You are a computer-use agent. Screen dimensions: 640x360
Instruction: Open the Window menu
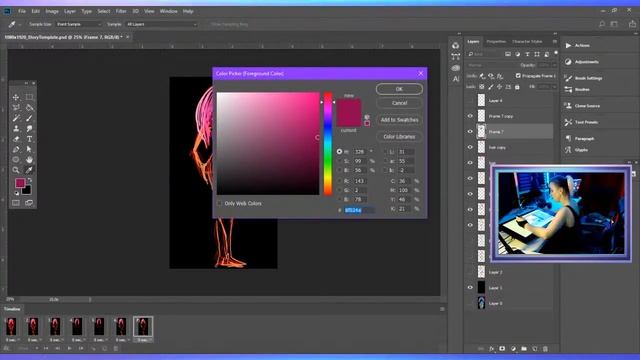click(x=168, y=11)
